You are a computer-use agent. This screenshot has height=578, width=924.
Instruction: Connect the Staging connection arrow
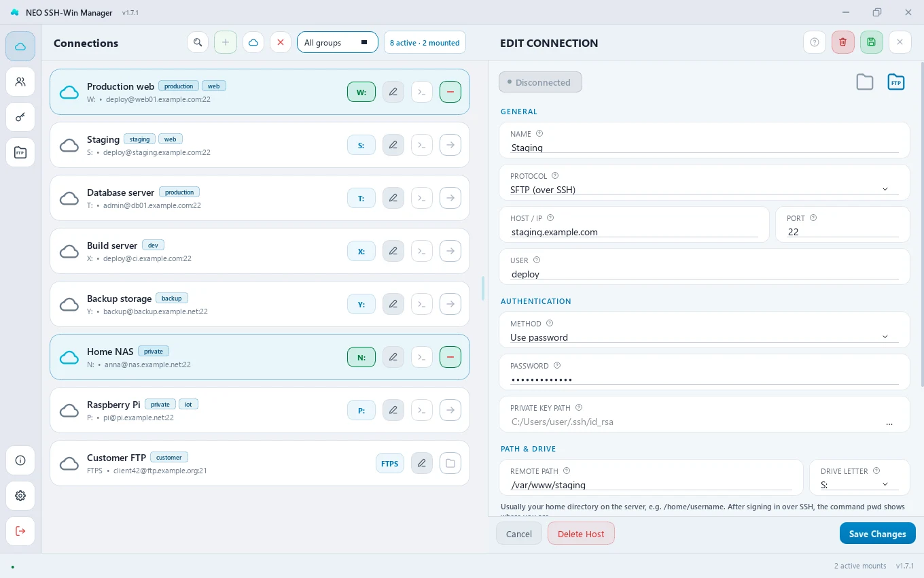(450, 145)
